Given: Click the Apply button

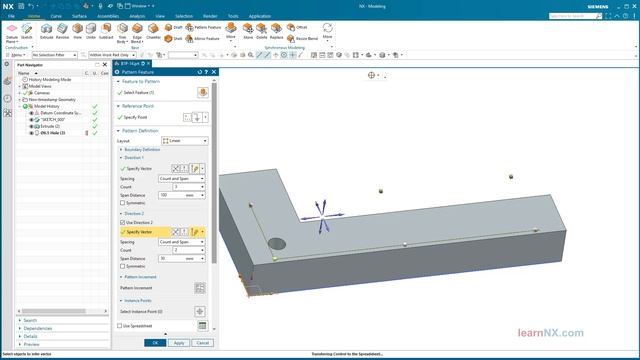Looking at the screenshot, I should tap(179, 343).
